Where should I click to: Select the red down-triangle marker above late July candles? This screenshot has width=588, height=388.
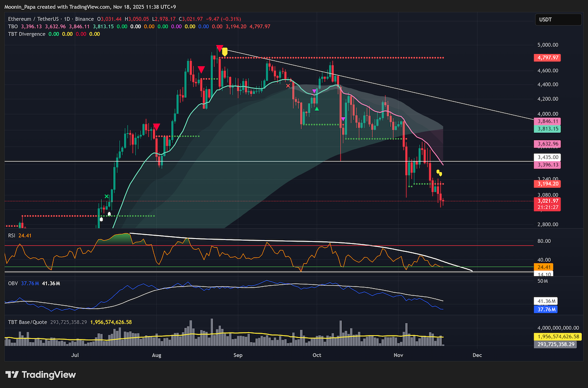156,127
